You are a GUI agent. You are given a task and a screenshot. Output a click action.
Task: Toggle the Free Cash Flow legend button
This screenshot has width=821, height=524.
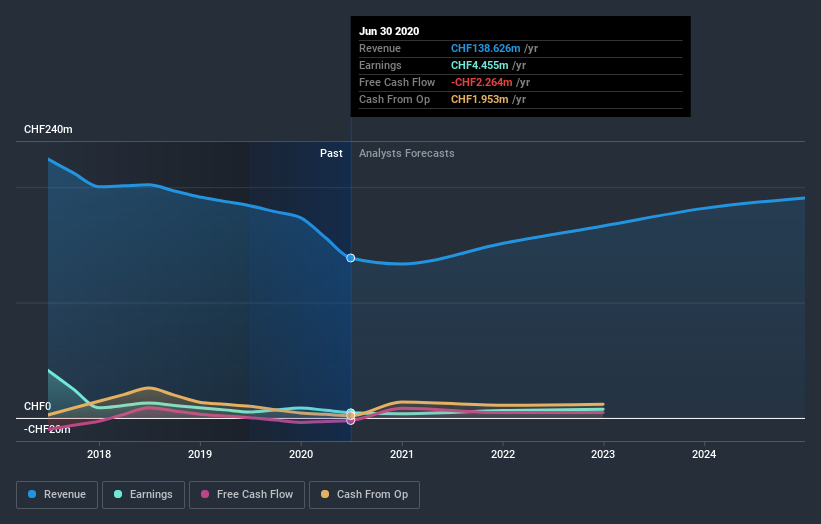247,495
